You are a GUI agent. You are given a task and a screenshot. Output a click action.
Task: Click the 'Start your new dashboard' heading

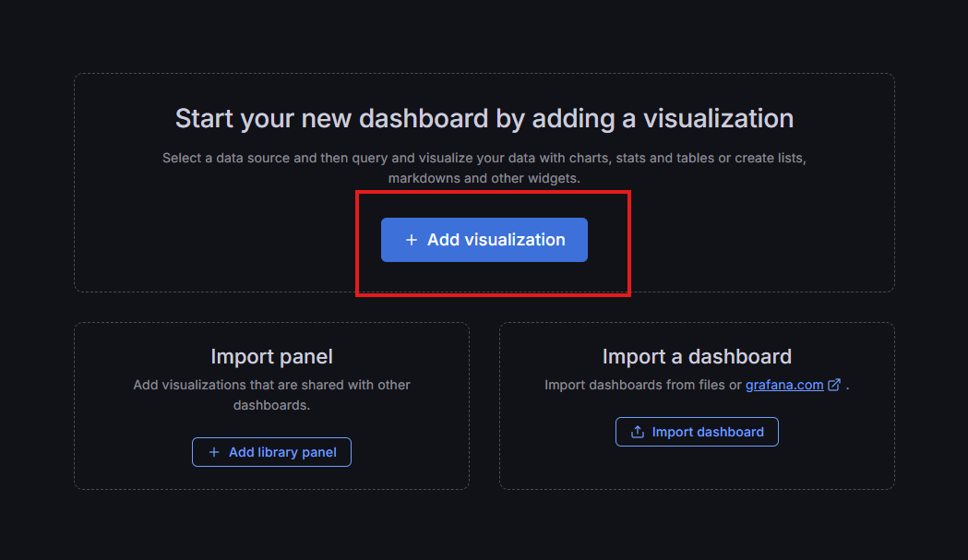(484, 119)
